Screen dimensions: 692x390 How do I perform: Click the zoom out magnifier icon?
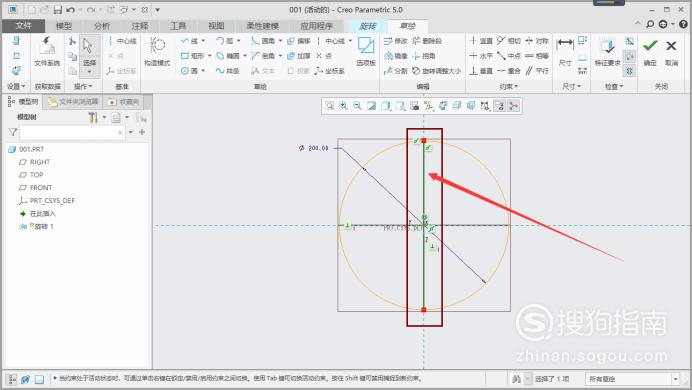point(357,106)
